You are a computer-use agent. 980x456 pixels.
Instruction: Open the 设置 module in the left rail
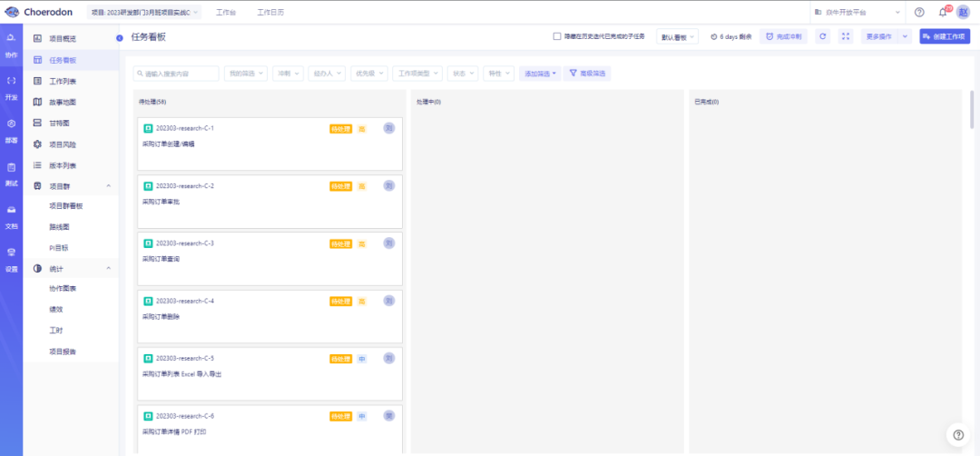11,260
